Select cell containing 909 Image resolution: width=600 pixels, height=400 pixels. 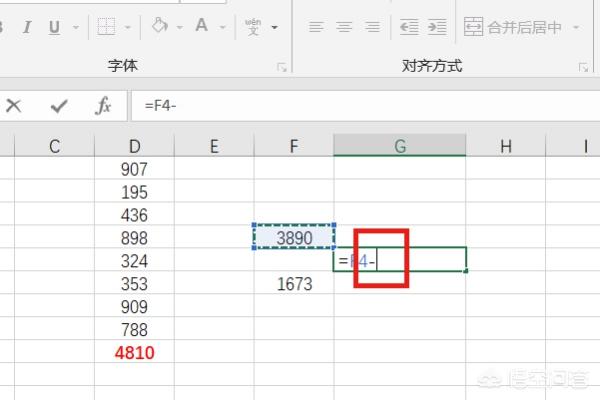click(x=134, y=307)
